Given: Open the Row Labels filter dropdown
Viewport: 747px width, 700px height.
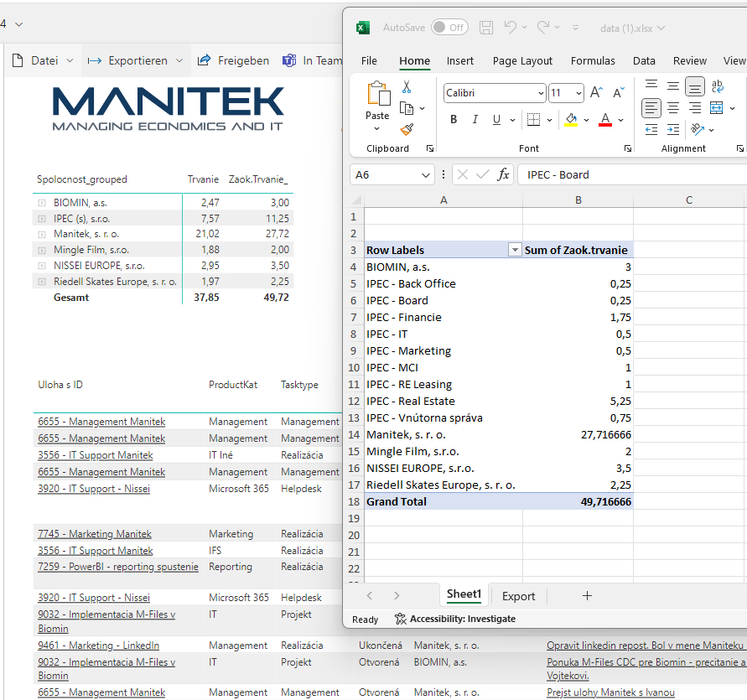Looking at the screenshot, I should point(515,250).
